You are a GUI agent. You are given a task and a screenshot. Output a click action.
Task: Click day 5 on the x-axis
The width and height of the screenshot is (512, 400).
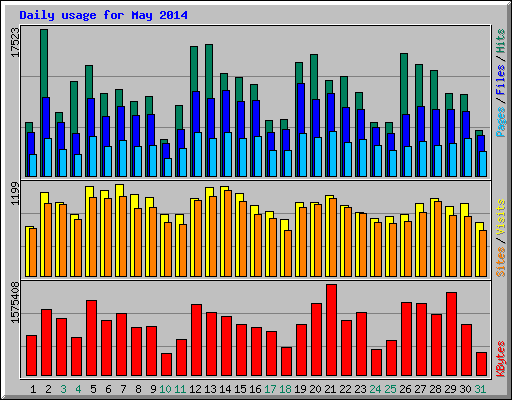[93, 389]
